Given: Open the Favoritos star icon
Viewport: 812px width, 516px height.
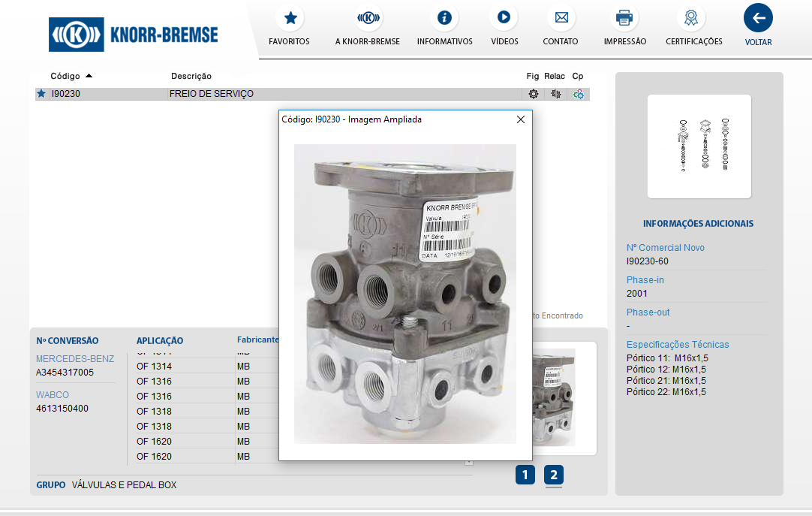Looking at the screenshot, I should pyautogui.click(x=290, y=18).
